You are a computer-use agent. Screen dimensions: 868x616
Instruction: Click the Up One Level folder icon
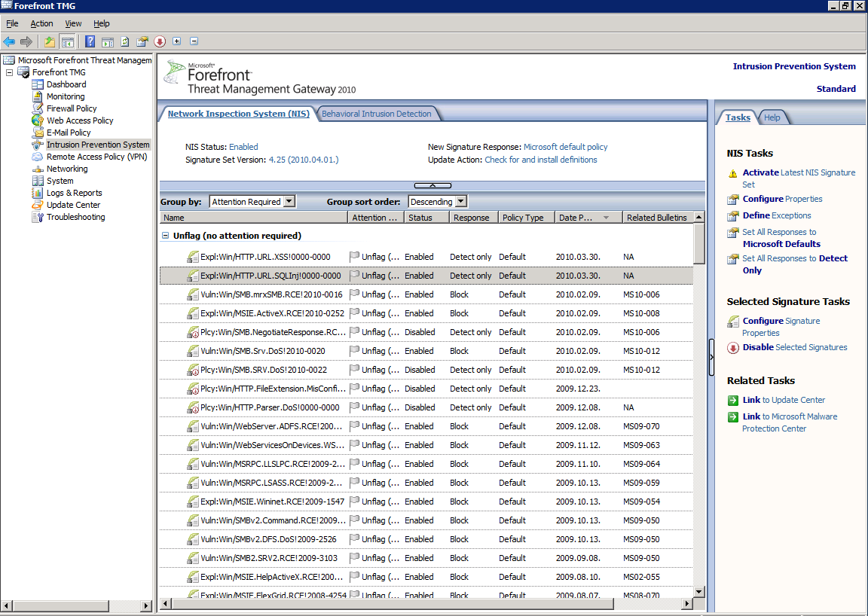pos(50,41)
